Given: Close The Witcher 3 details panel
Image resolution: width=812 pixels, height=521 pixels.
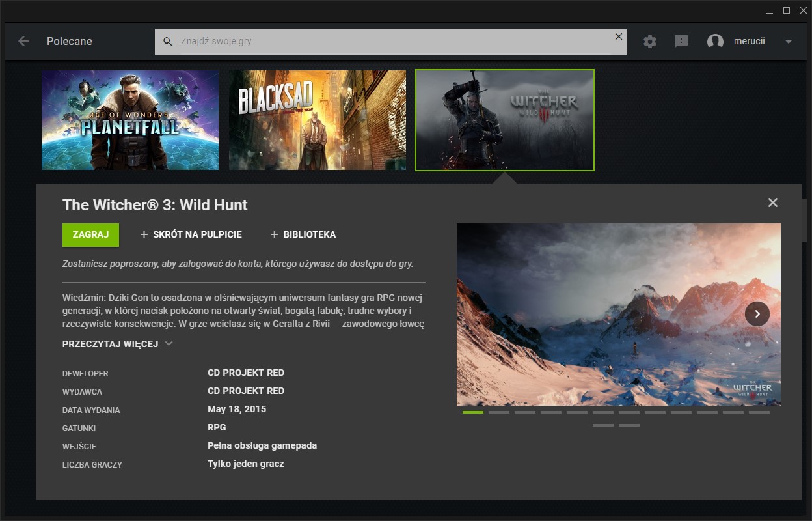Looking at the screenshot, I should pos(772,203).
